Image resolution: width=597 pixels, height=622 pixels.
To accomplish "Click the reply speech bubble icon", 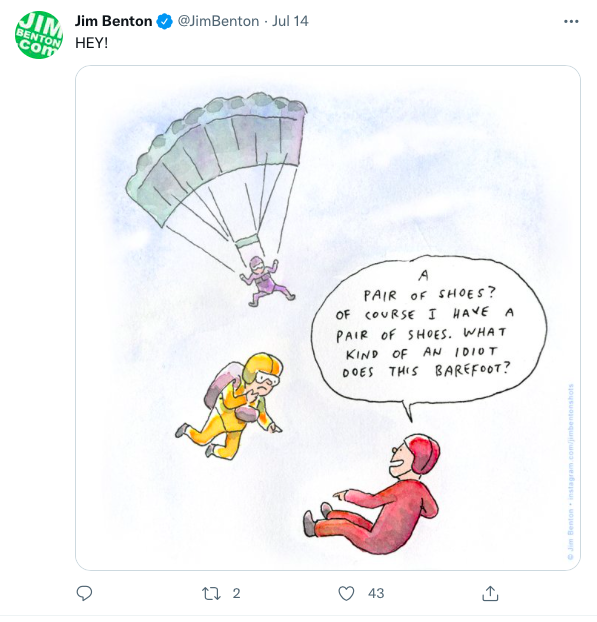I will point(84,593).
